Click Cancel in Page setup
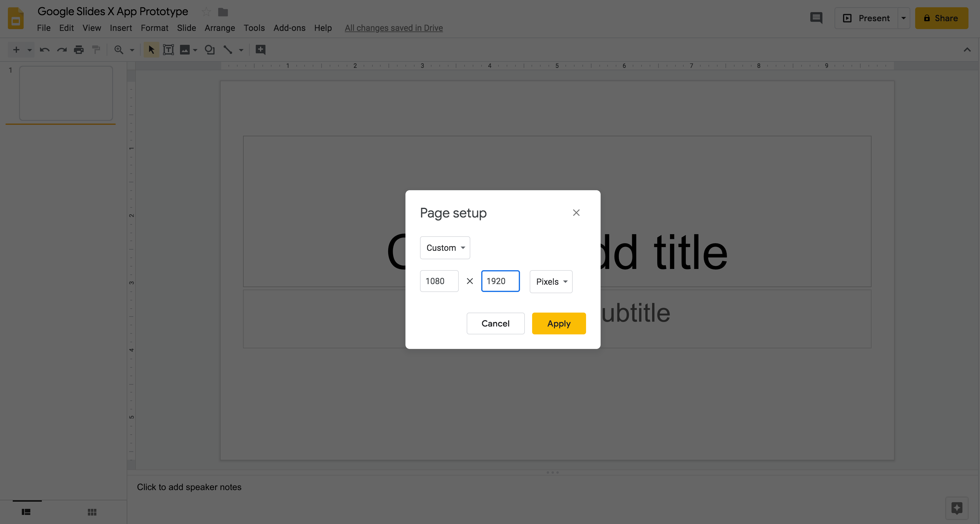 coord(495,323)
